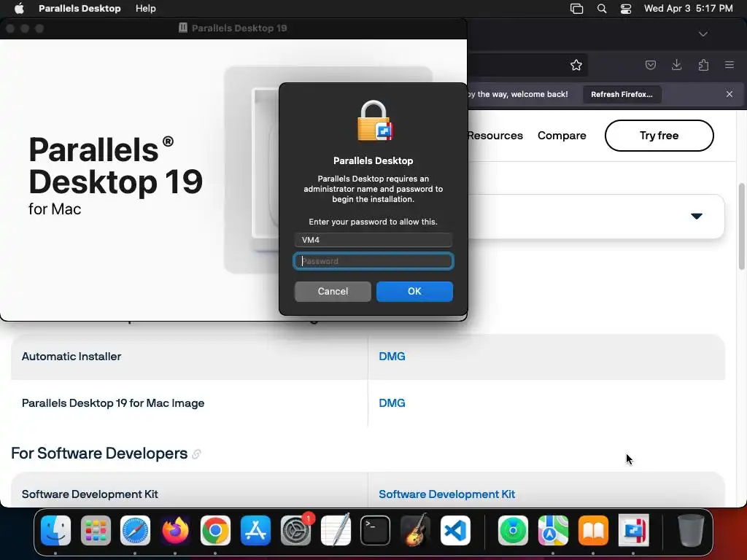Switch to Firefox in the Dock

click(x=175, y=530)
